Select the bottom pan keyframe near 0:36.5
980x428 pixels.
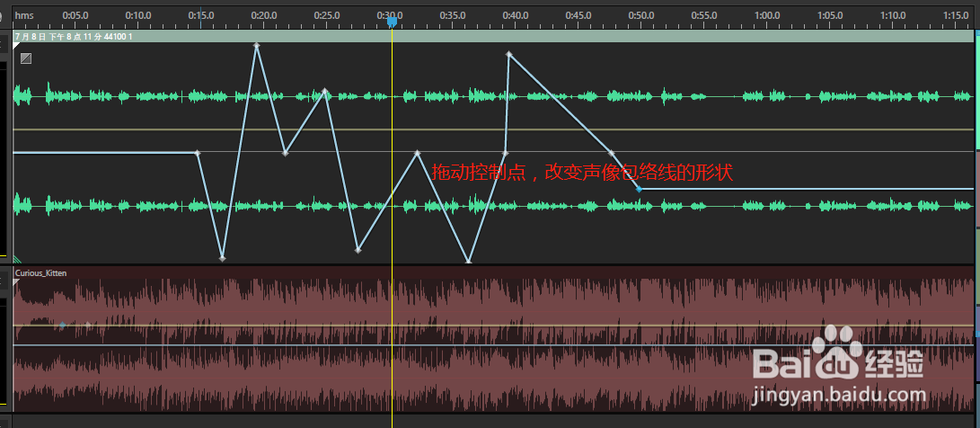point(469,261)
